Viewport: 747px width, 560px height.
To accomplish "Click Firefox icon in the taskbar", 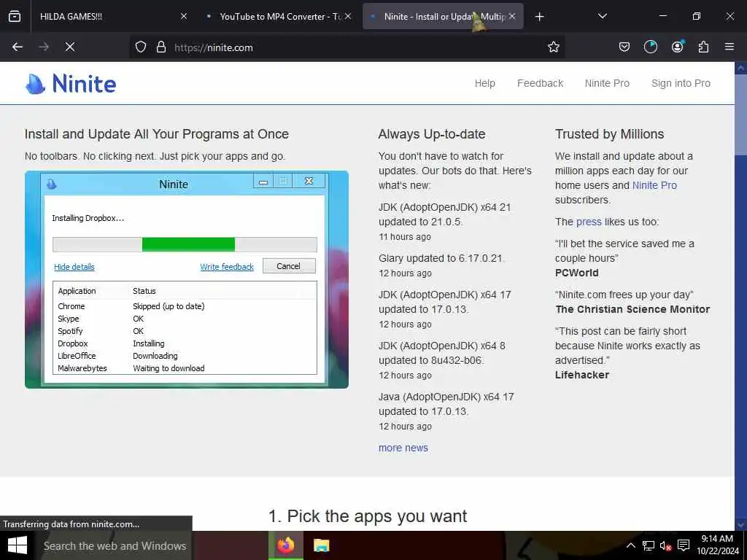I will click(x=286, y=545).
